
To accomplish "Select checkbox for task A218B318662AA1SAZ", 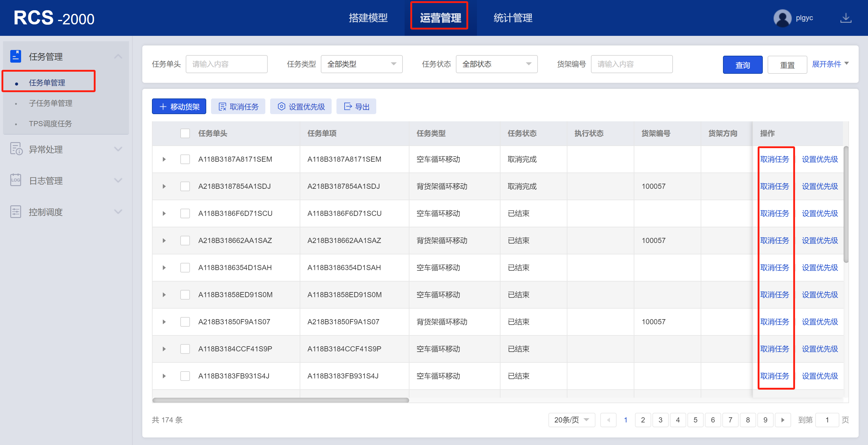I will 185,240.
